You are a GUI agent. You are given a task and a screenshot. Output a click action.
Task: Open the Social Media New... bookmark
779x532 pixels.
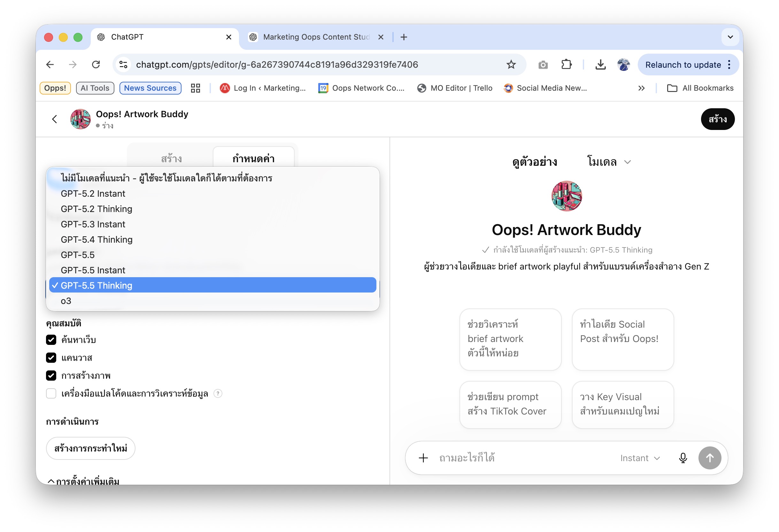(545, 88)
